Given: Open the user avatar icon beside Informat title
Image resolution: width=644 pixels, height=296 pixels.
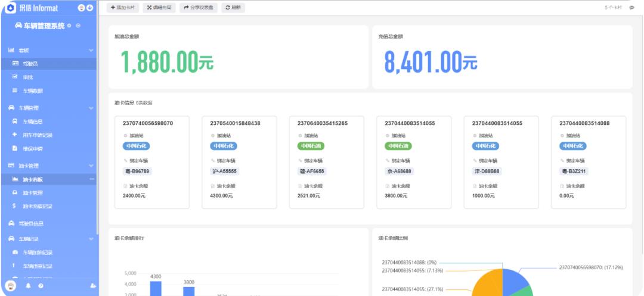Looking at the screenshot, I should (81, 8).
